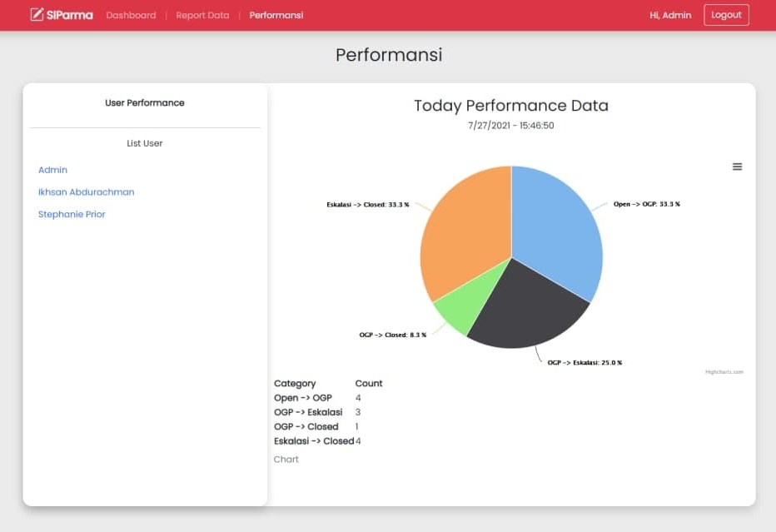Click the SIParma pencil logo icon

tap(37, 15)
